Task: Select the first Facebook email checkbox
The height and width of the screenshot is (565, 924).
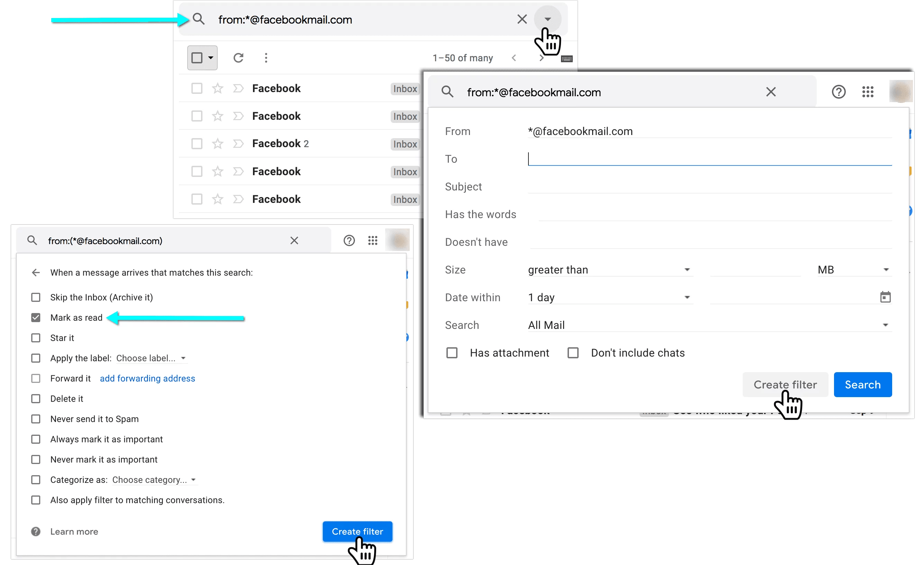Action: pos(197,89)
